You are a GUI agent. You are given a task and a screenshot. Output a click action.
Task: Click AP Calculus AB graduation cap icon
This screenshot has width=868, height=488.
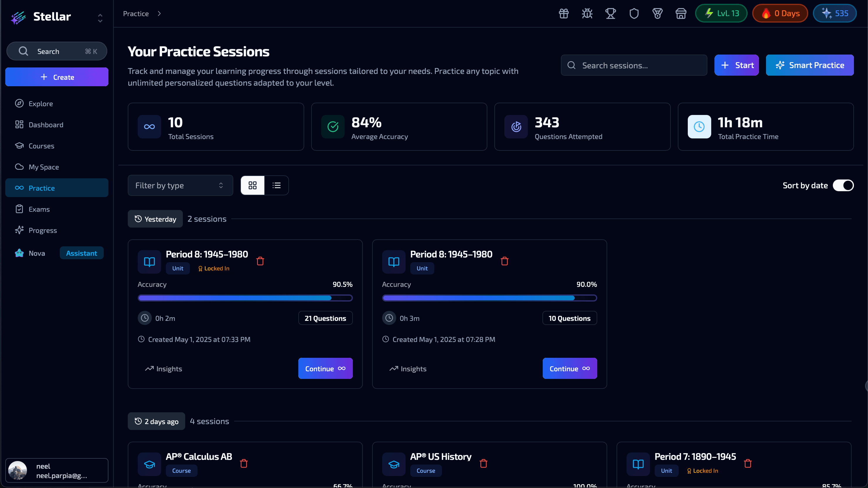click(x=149, y=464)
